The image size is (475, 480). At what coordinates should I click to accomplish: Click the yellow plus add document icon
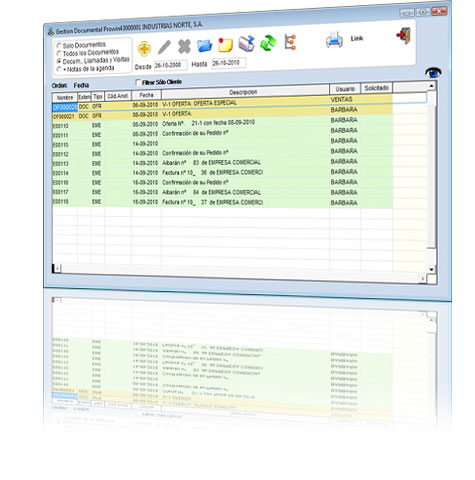coord(144,49)
